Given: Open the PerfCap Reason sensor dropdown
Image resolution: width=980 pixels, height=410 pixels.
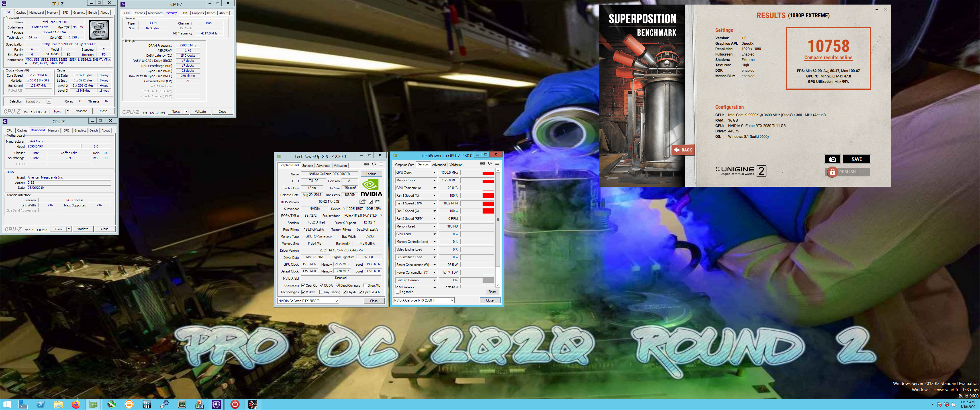Looking at the screenshot, I should 434,280.
